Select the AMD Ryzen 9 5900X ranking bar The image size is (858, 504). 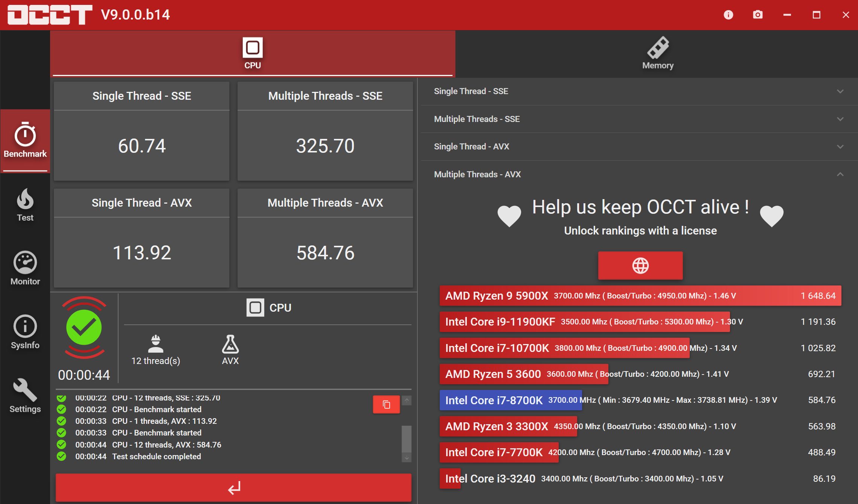[640, 295]
